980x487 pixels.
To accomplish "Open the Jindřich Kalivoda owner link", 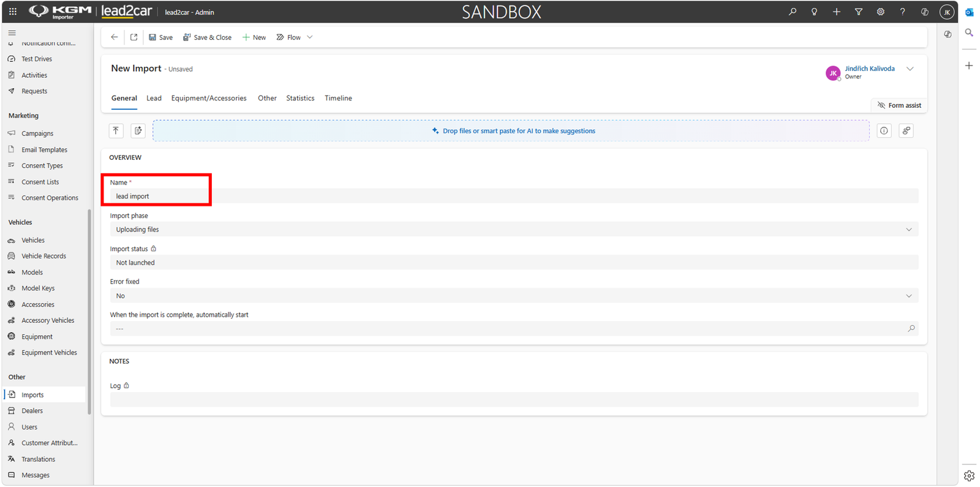I will click(870, 69).
